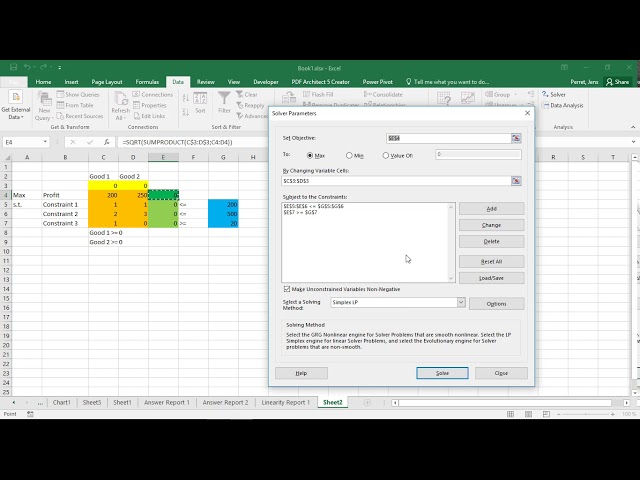Click the Set Objective input field
Screen dimensions: 640x480
[x=448, y=138]
